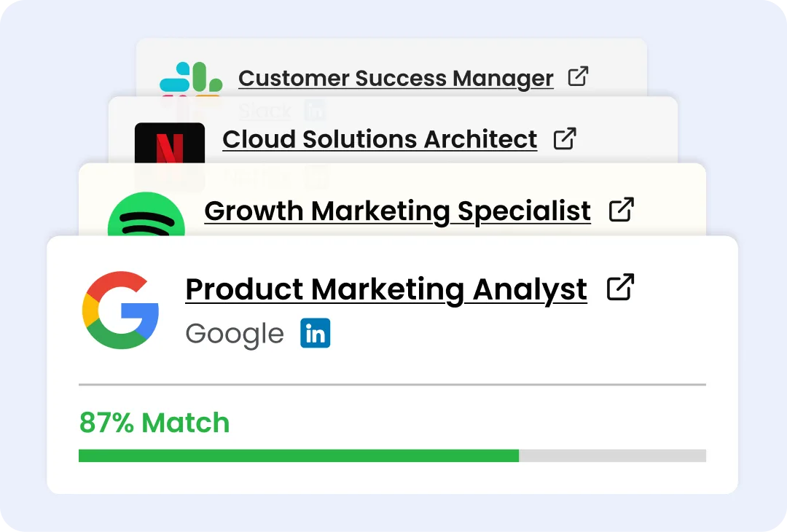This screenshot has width=787, height=532.
Task: Click the faded Slack company name
Action: (265, 111)
